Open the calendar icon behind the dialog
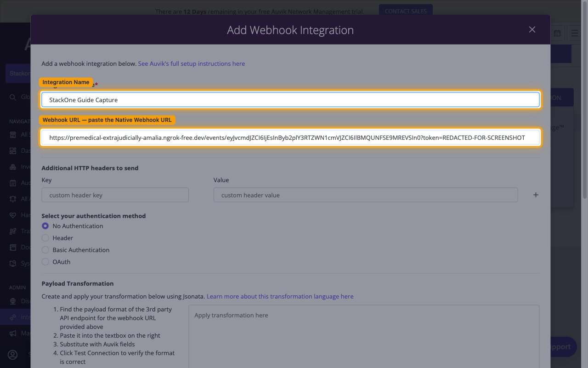588x368 pixels. 557,34
